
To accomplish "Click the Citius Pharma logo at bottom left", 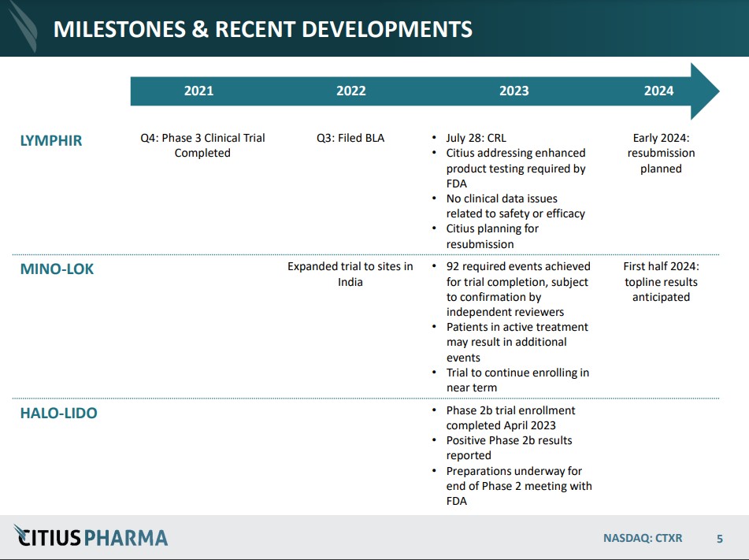I will coord(91,536).
